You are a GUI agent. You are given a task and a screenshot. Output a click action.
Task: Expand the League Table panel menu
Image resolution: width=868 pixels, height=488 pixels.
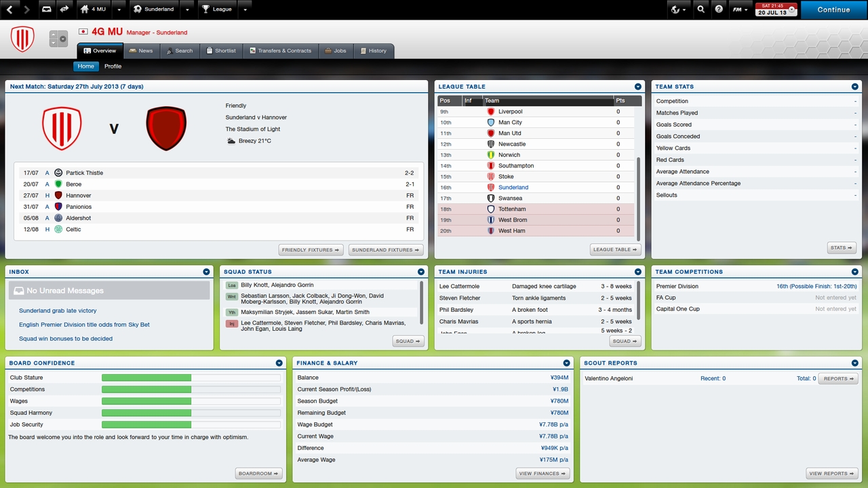coord(638,87)
